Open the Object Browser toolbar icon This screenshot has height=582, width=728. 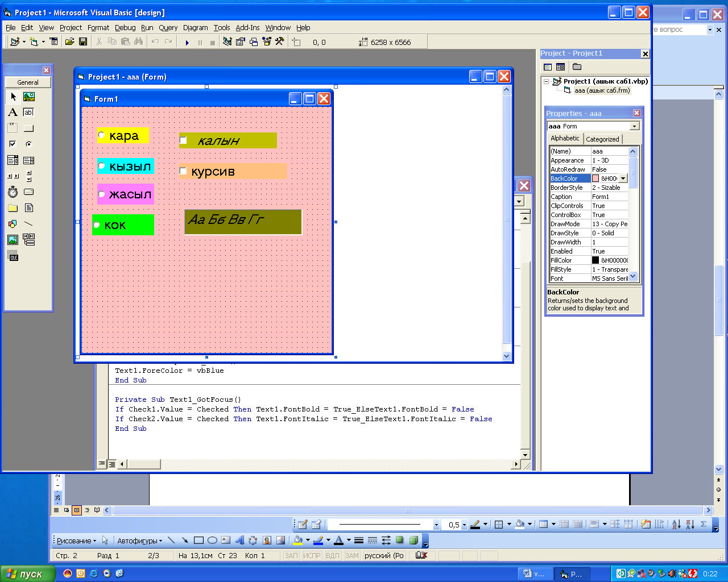click(x=267, y=42)
